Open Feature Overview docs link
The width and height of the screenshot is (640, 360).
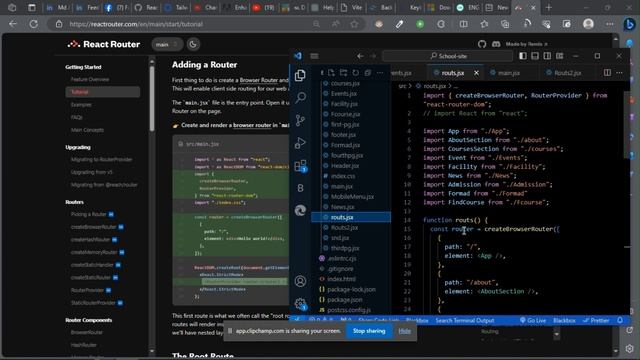(90, 79)
